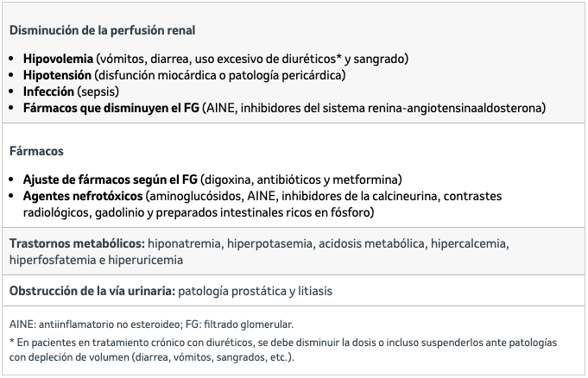
Task: Click the word 'sepsis' in parentheses
Action: [x=98, y=91]
